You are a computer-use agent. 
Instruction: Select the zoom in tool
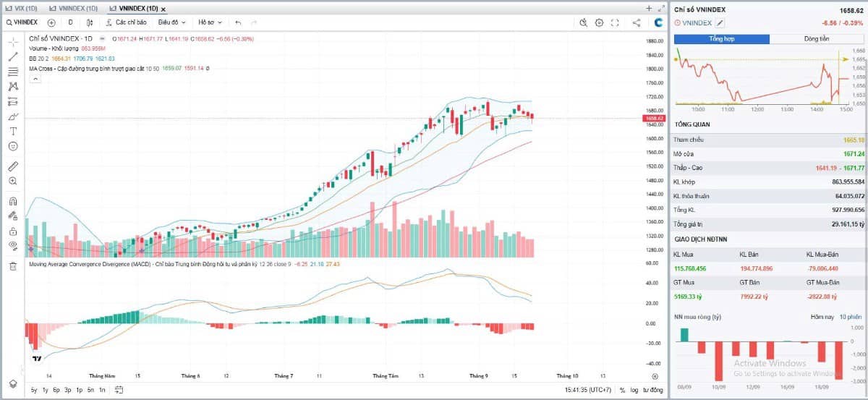(12, 181)
